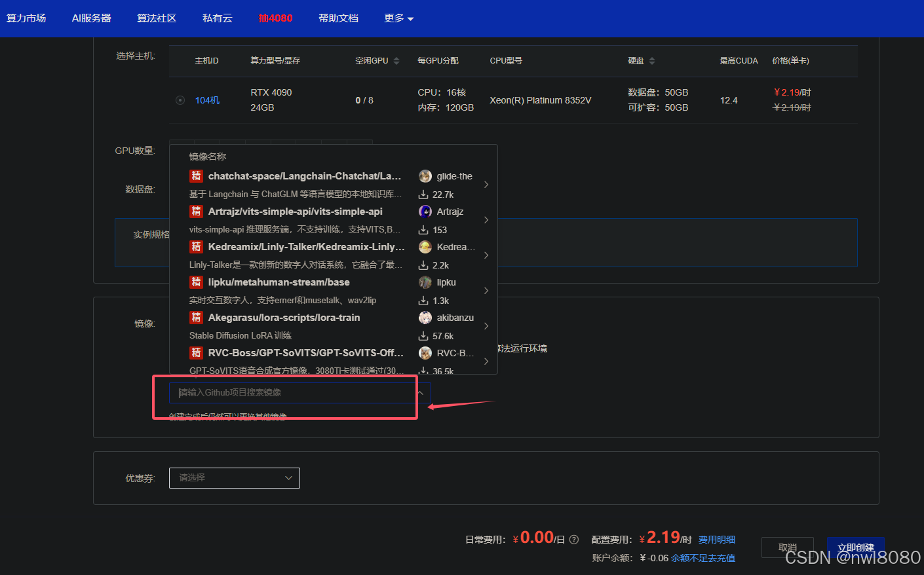Image resolution: width=924 pixels, height=575 pixels.
Task: Click the glide-the avatar beside Langchain-Chatchat
Action: (425, 176)
